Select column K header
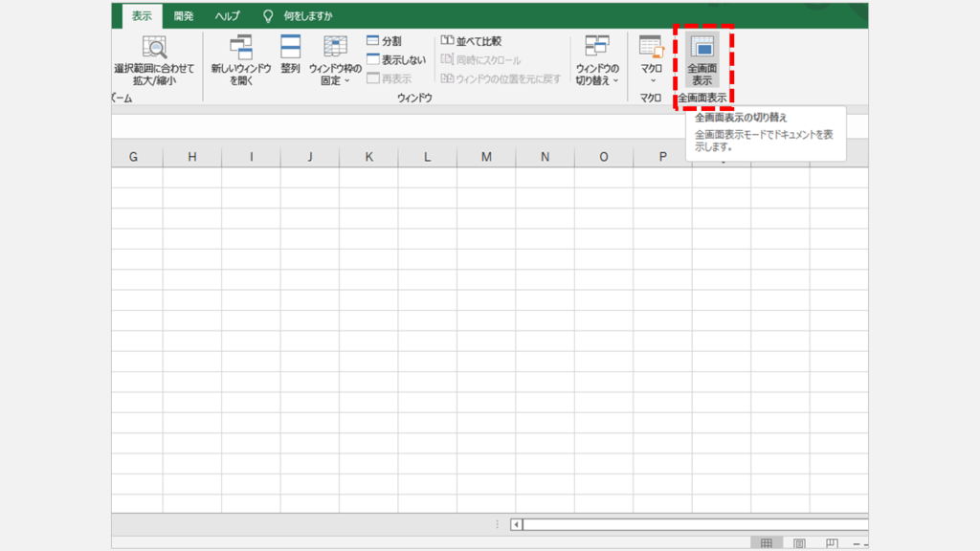 [x=368, y=156]
